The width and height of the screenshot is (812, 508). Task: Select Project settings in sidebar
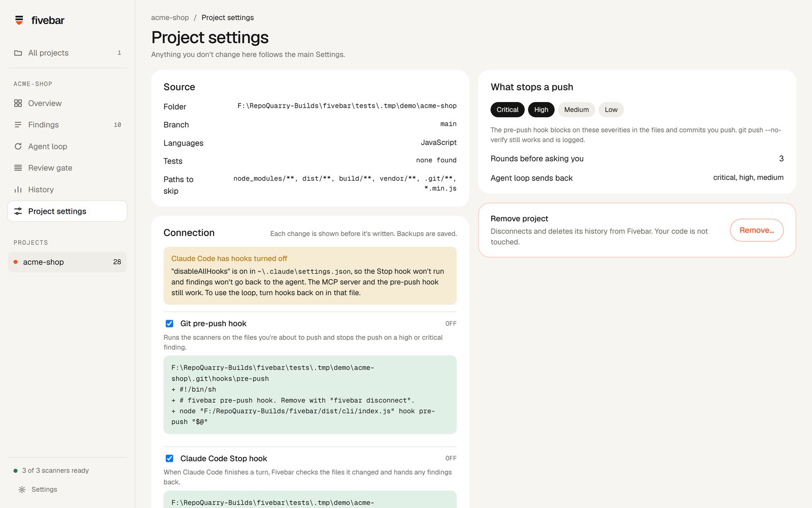(67, 211)
